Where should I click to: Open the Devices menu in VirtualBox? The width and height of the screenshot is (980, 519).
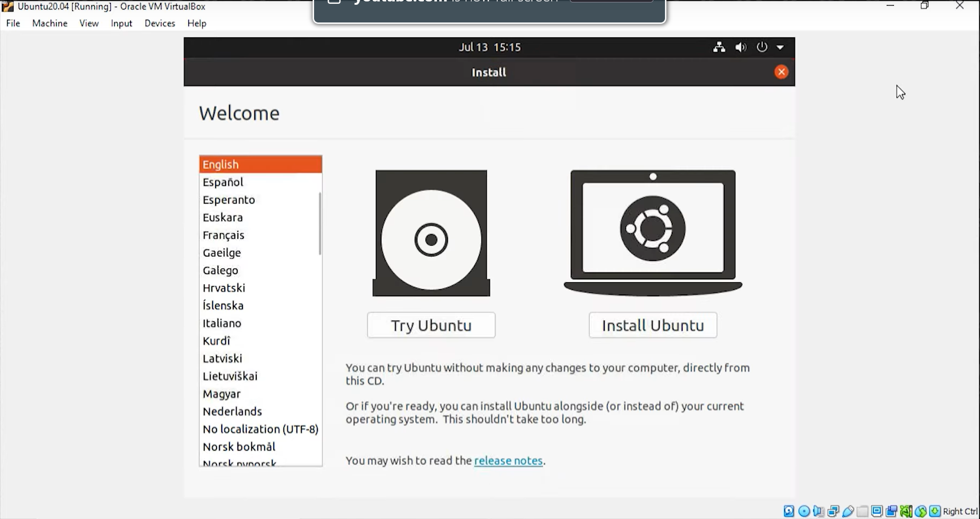coord(160,23)
